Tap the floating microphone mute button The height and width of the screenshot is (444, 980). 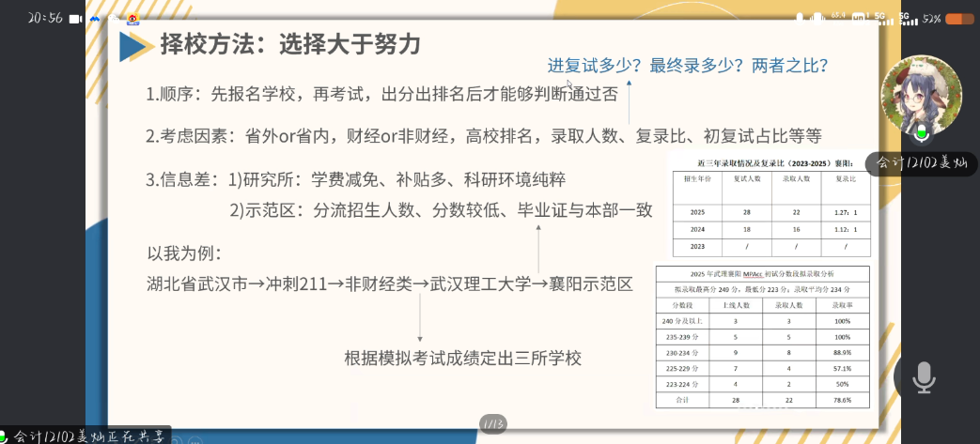925,377
